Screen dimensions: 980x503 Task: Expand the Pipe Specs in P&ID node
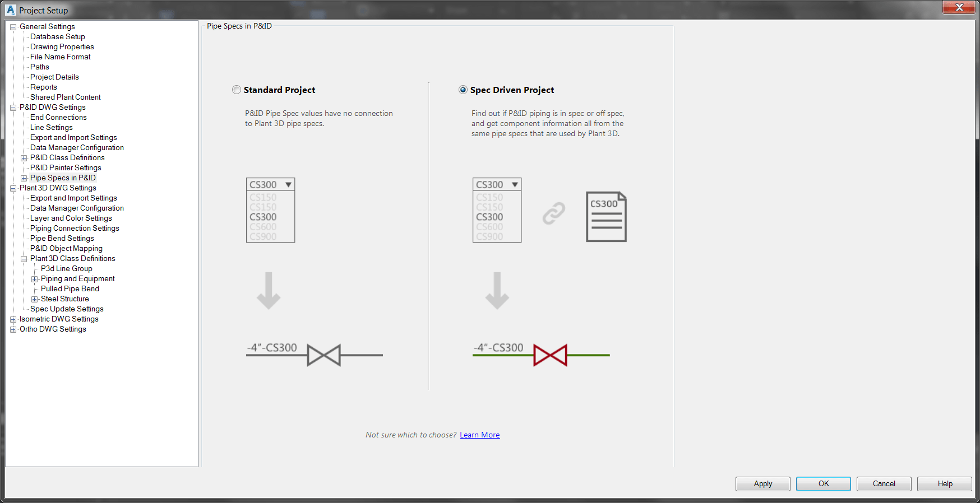point(24,178)
